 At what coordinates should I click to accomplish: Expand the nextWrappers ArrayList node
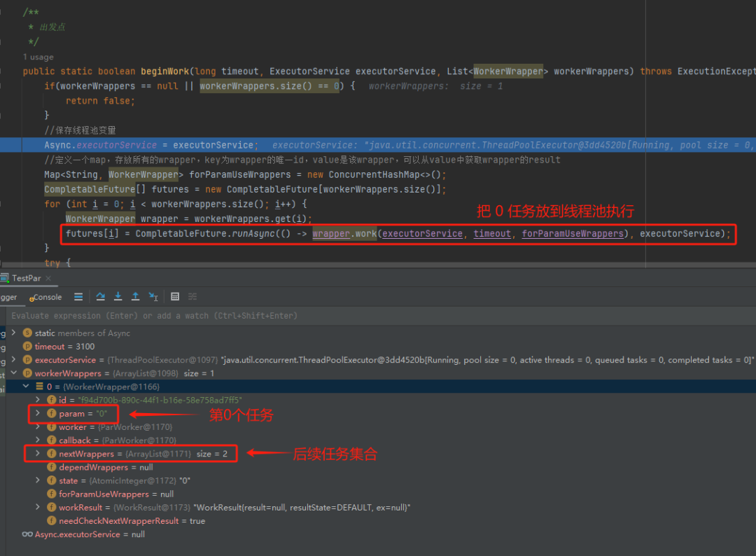[38, 454]
